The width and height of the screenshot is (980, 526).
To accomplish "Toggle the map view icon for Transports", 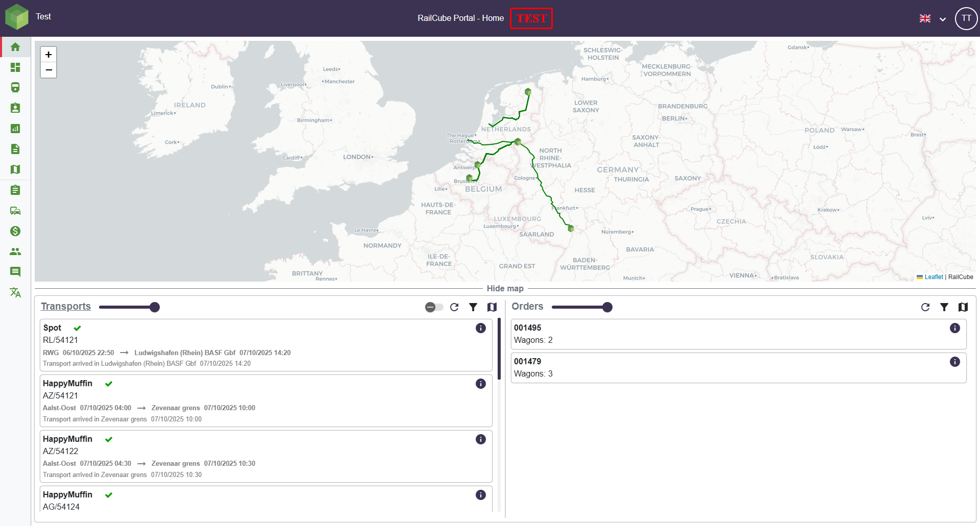I will point(492,307).
